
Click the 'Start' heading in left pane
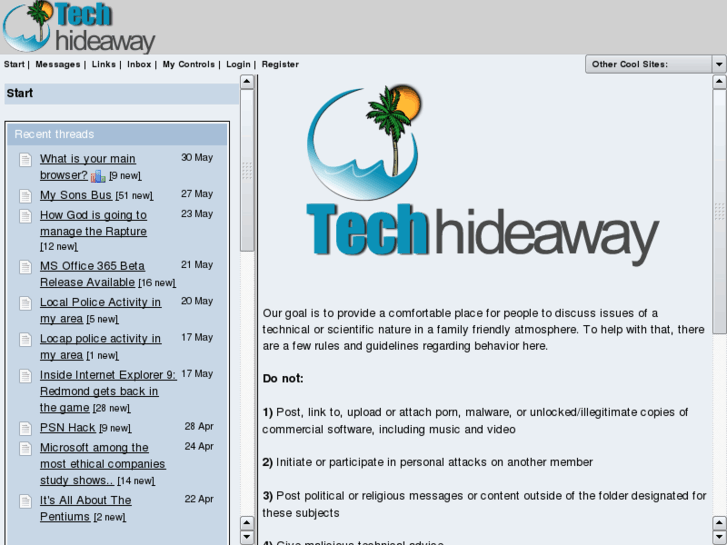(x=19, y=93)
